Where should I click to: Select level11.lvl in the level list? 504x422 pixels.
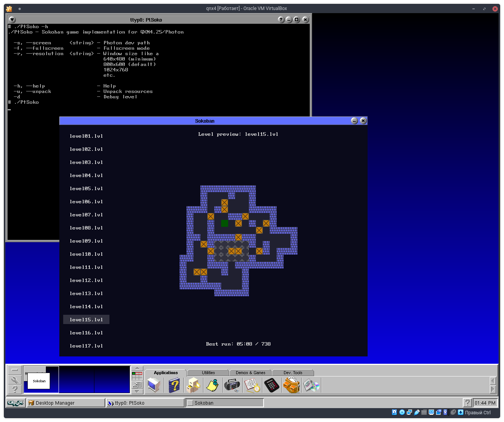tap(86, 267)
